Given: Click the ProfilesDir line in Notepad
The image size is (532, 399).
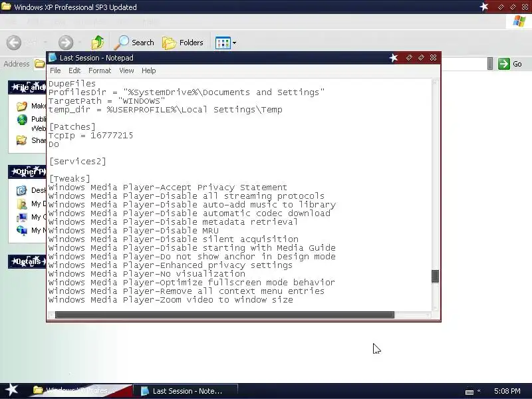Looking at the screenshot, I should pyautogui.click(x=186, y=92).
